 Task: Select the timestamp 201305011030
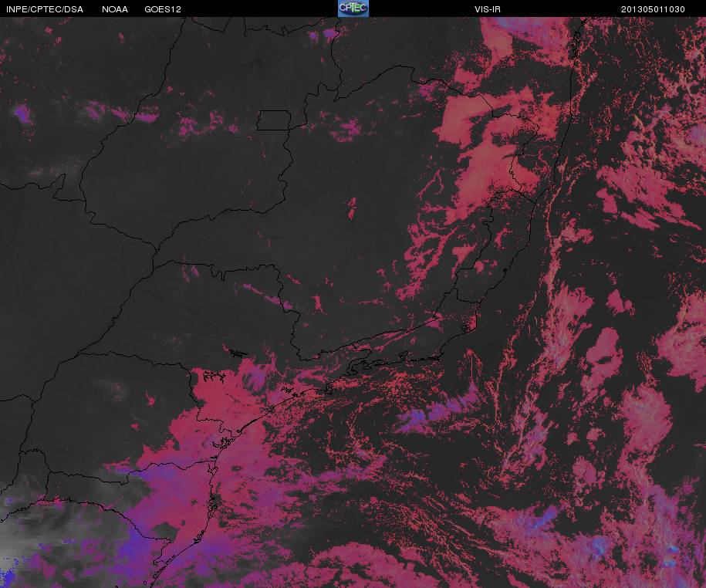(653, 9)
